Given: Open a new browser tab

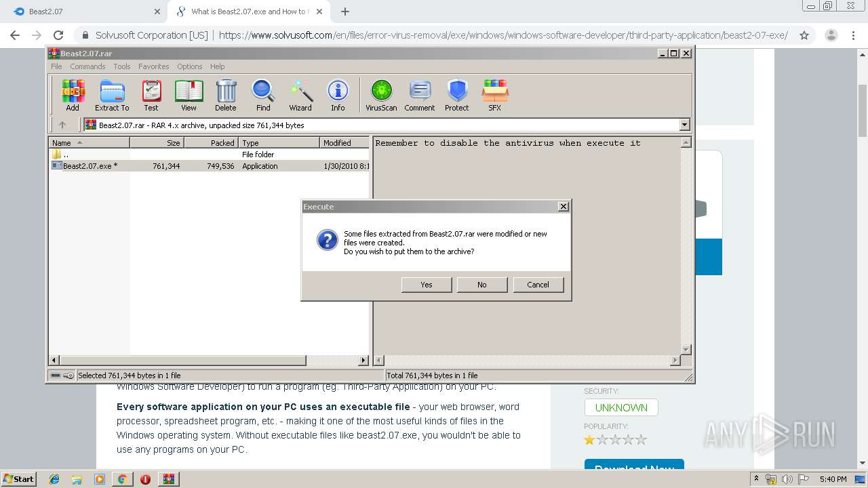Looking at the screenshot, I should pyautogui.click(x=345, y=12).
